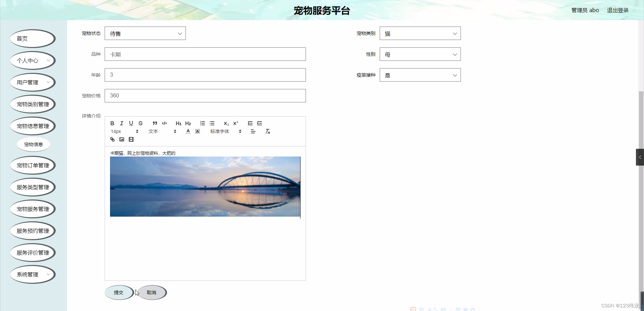Expand the side panel arrow tab
Screen dimensions: 644x311
click(640, 157)
